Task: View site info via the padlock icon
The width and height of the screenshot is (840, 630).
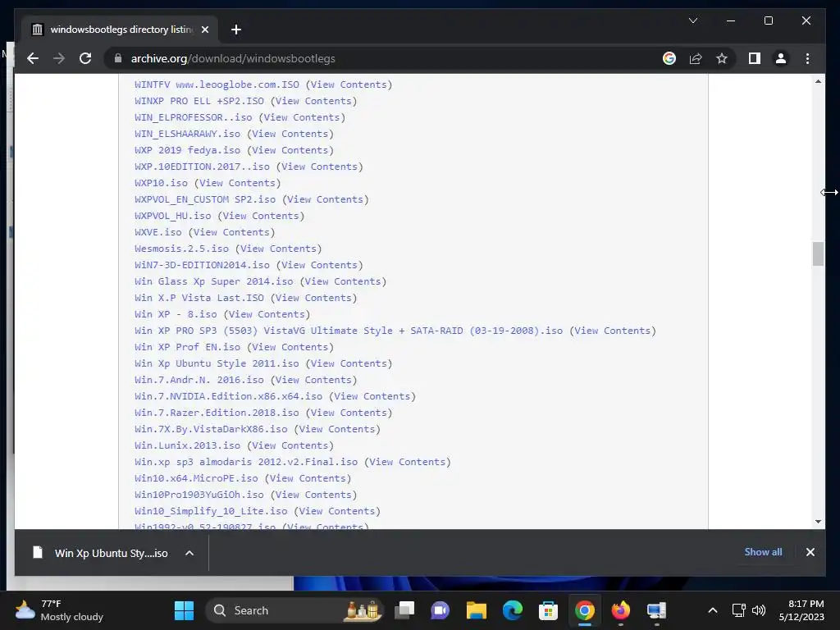Action: point(118,58)
